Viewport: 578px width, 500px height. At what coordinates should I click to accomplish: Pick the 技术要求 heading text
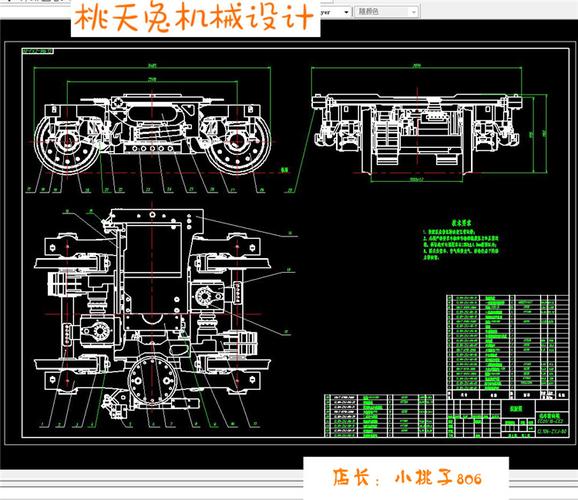(461, 223)
